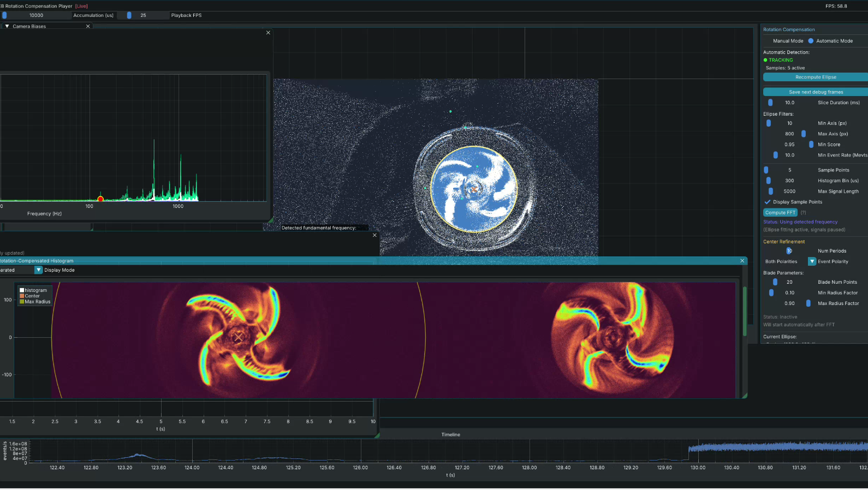This screenshot has height=490, width=868.
Task: Click Save next debug frames button
Action: pyautogui.click(x=815, y=92)
